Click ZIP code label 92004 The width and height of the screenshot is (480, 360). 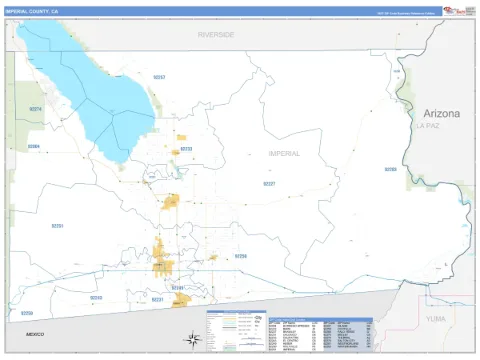point(34,146)
